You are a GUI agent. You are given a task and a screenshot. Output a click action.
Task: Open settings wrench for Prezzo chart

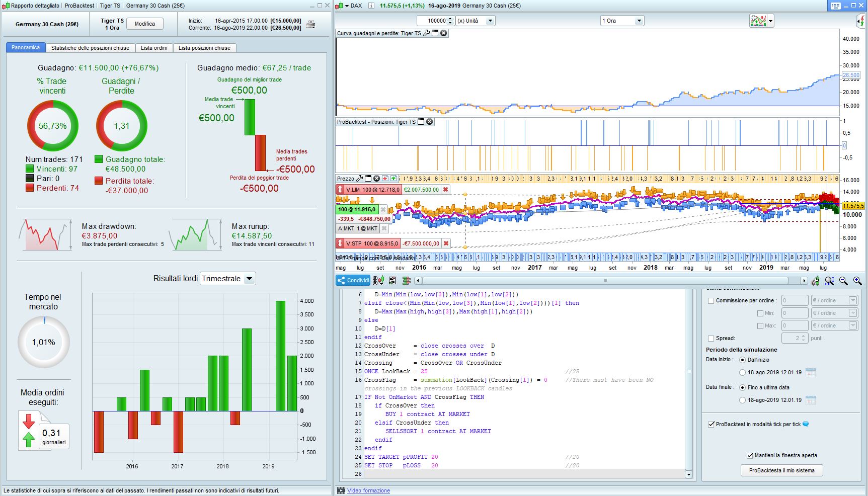click(360, 179)
